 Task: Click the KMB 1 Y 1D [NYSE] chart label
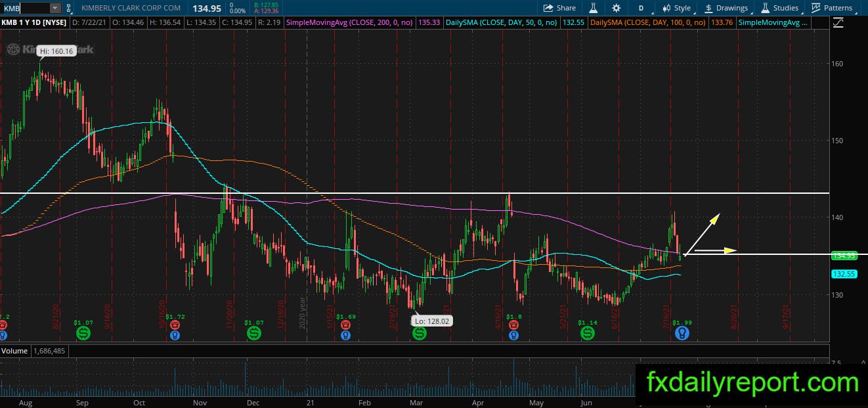34,22
